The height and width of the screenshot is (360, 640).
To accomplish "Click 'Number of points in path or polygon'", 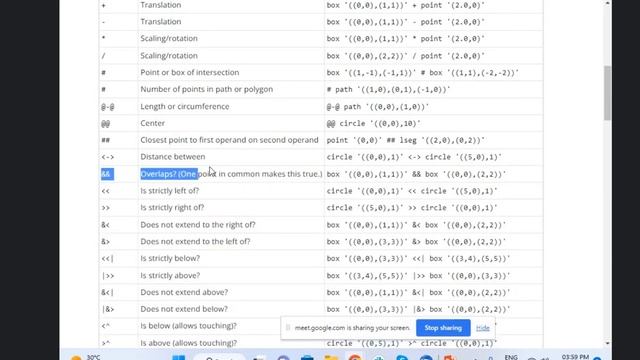I will coord(207,89).
